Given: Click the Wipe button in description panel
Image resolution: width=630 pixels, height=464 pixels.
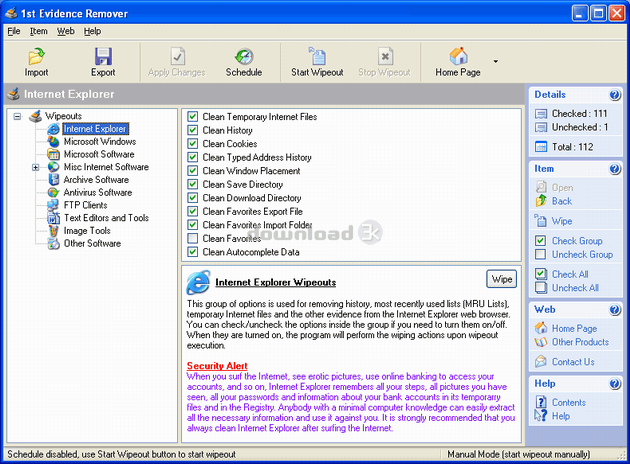Looking at the screenshot, I should [x=500, y=278].
